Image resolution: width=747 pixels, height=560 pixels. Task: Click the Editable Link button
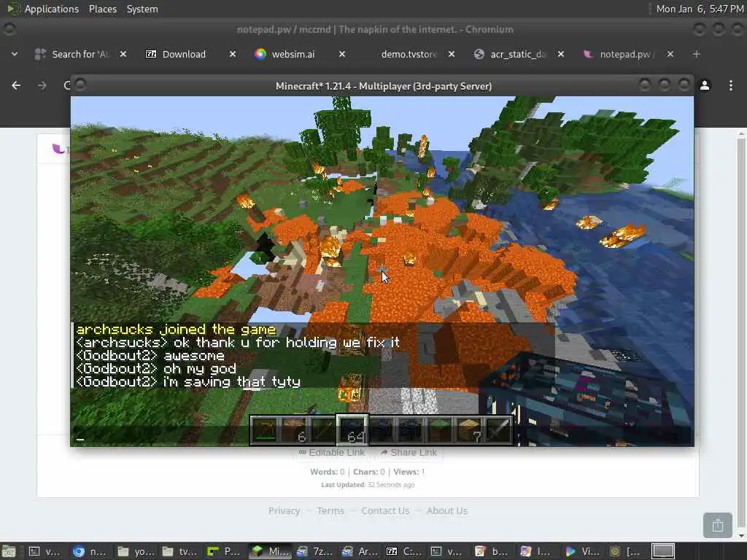coord(332,452)
